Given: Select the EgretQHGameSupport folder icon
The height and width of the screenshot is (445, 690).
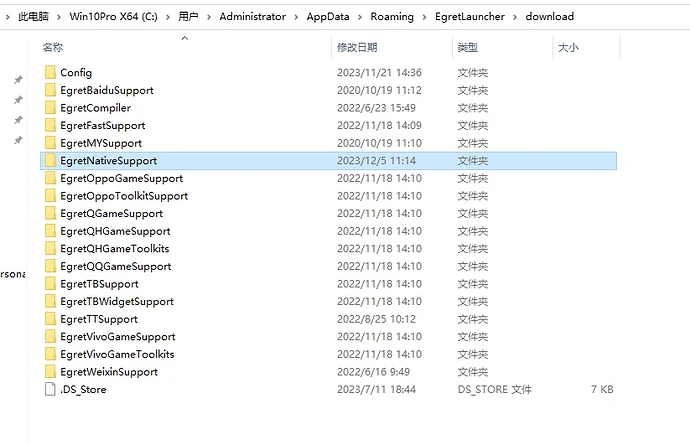Looking at the screenshot, I should (50, 231).
